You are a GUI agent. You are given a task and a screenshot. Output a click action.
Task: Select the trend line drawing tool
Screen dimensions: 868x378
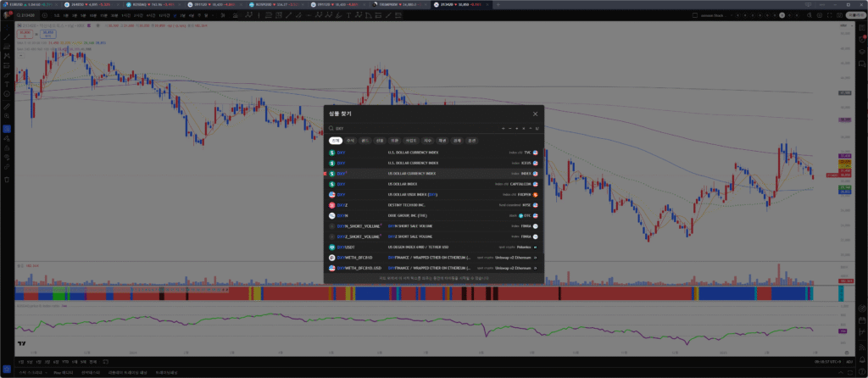point(7,36)
